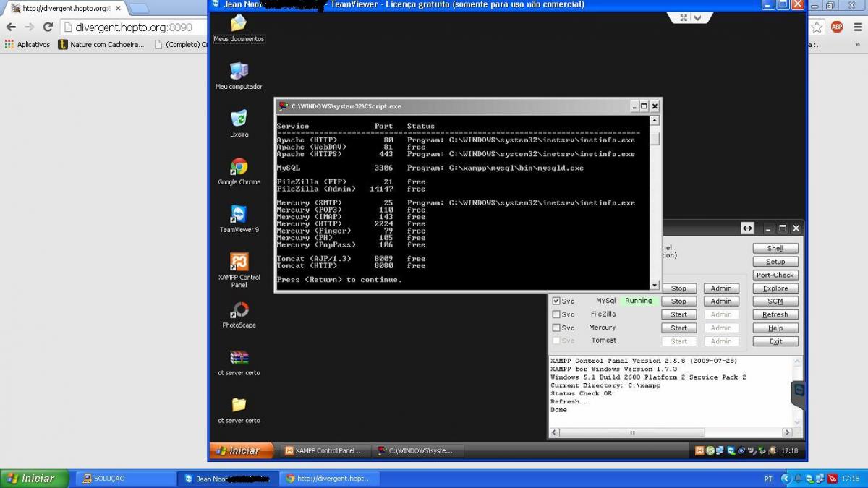Image resolution: width=868 pixels, height=488 pixels.
Task: Click XAMPP log scroll-left arrow
Action: [555, 432]
